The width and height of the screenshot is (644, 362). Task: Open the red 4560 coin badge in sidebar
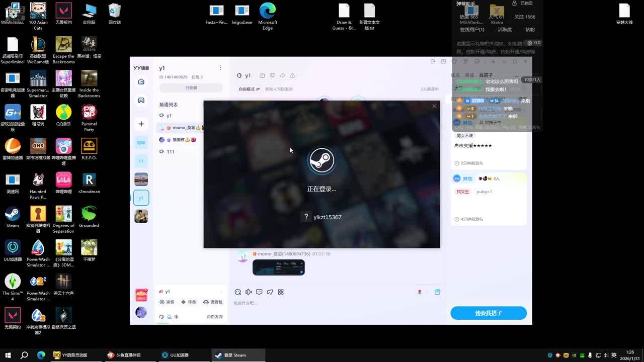coord(141,295)
